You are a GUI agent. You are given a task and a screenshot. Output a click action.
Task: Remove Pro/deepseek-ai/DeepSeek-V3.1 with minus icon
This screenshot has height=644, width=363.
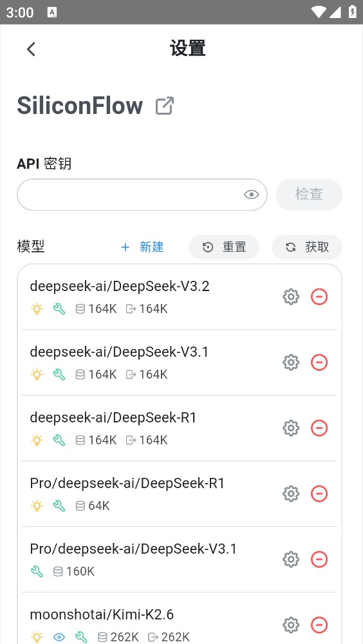point(319,560)
